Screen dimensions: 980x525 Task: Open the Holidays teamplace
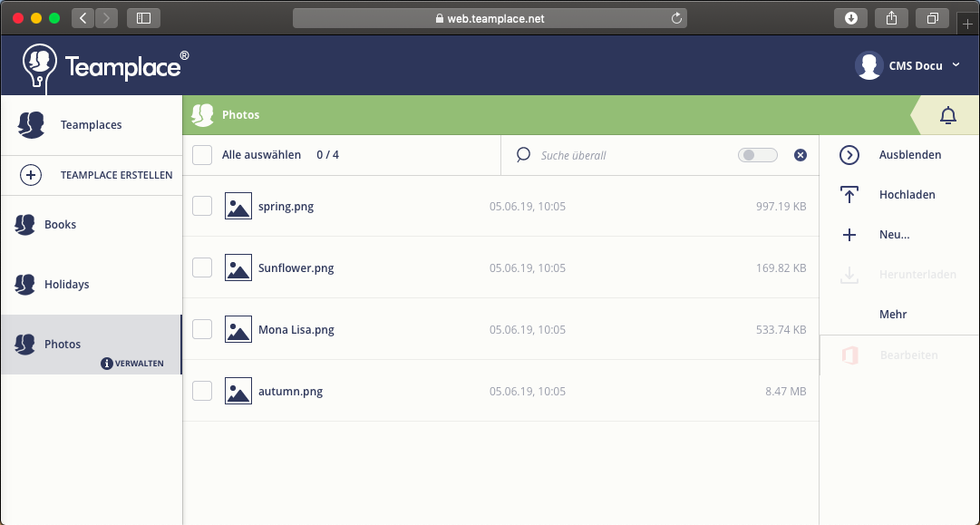[92, 285]
